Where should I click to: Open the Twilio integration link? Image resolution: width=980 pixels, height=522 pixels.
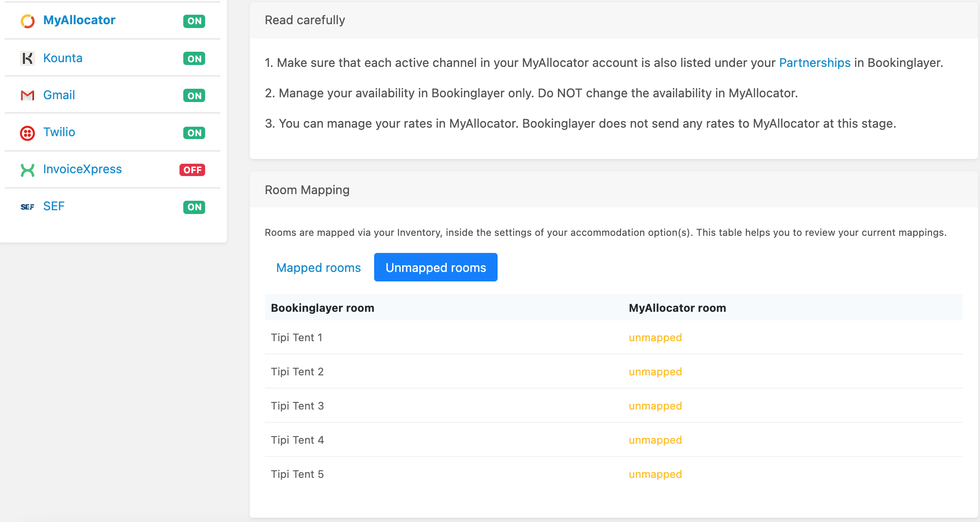click(59, 132)
